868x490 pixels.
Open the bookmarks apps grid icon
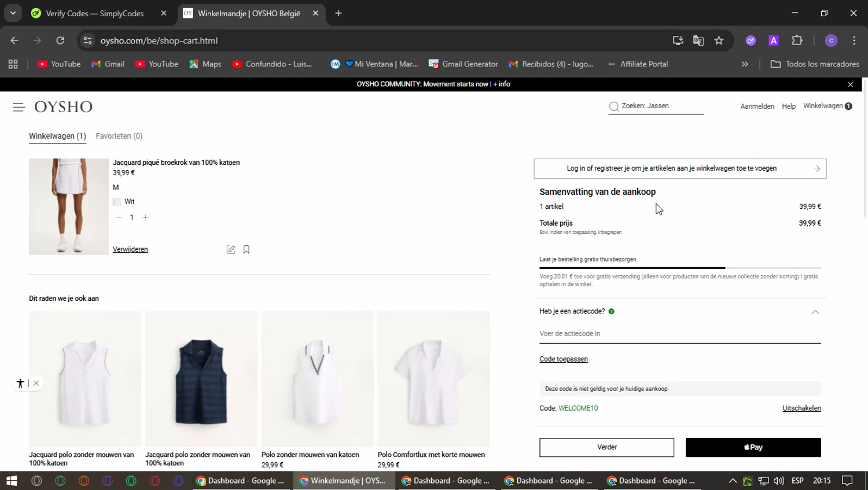(x=13, y=64)
